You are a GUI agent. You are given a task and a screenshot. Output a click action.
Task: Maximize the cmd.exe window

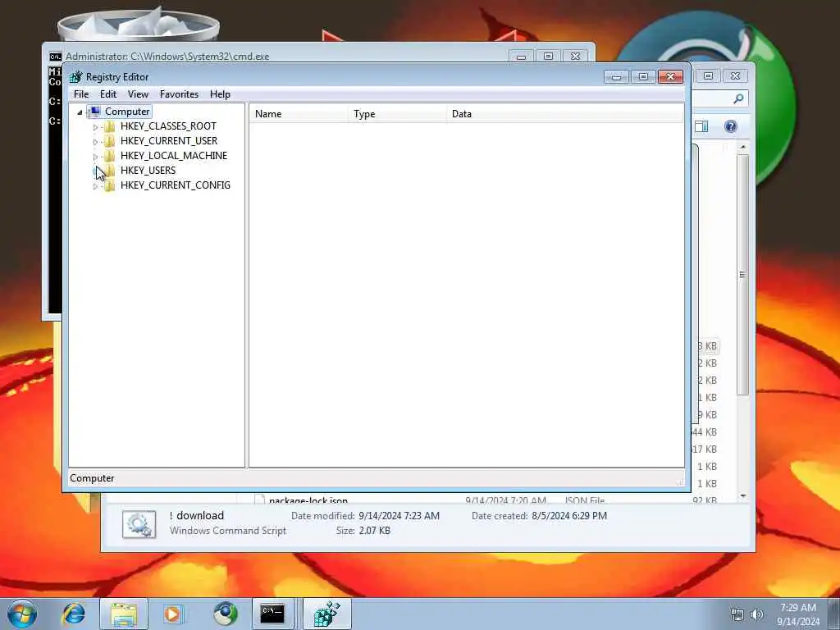(548, 56)
